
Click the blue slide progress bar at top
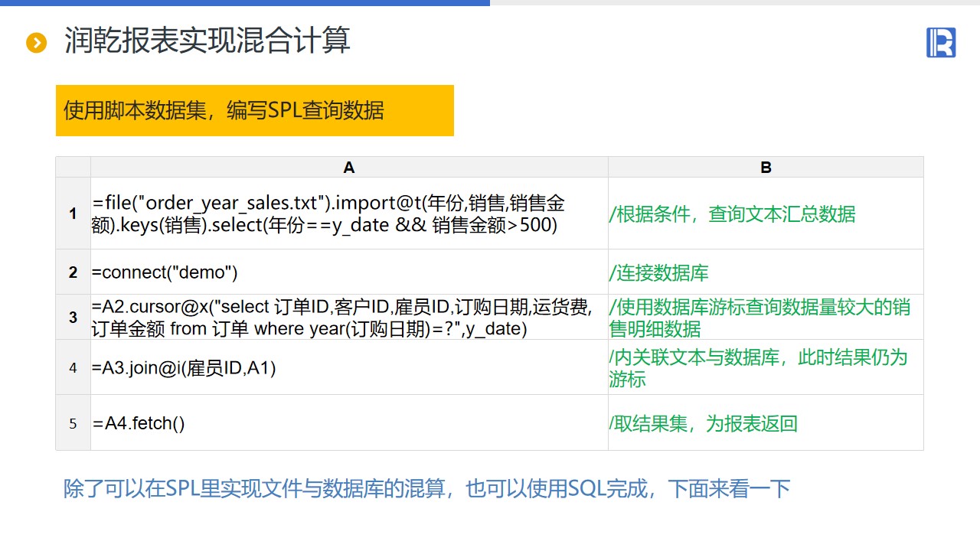click(x=245, y=3)
